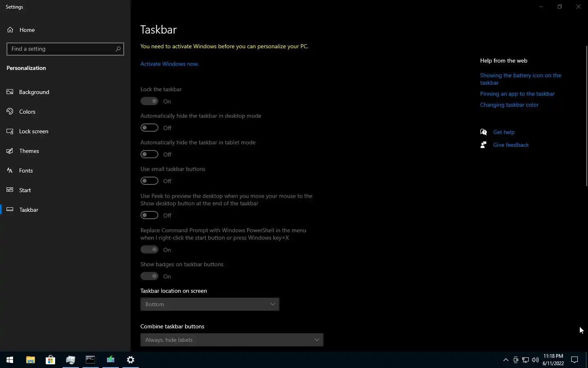This screenshot has width=588, height=368.
Task: Click the taskbar icon left of Command Prompt
Action: pyautogui.click(x=70, y=360)
